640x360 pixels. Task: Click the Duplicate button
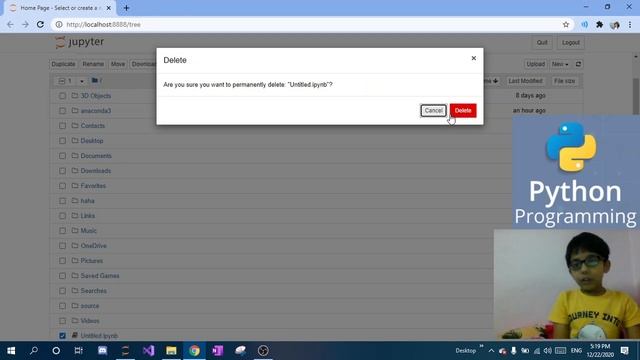point(63,64)
